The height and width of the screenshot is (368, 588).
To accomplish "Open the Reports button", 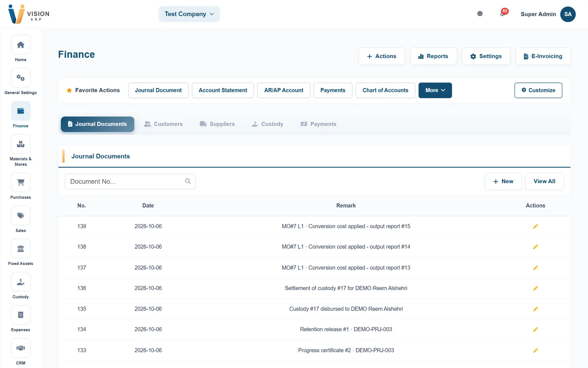I will 433,56.
